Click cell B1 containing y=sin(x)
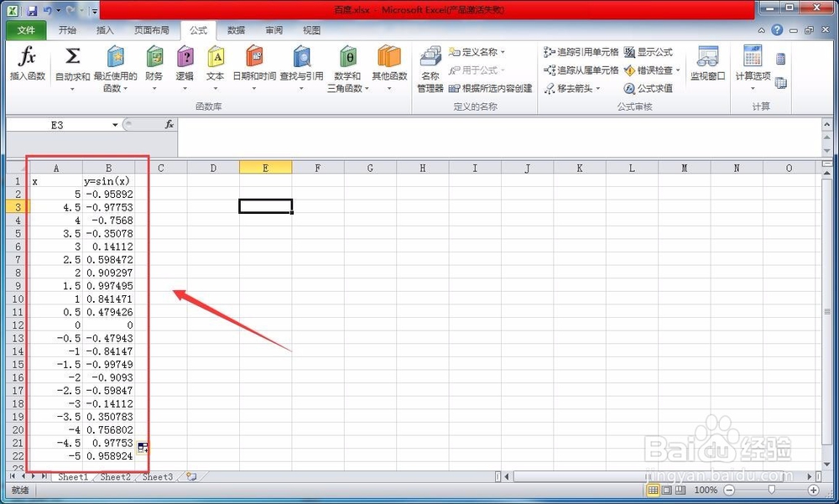The image size is (839, 504). coord(108,181)
